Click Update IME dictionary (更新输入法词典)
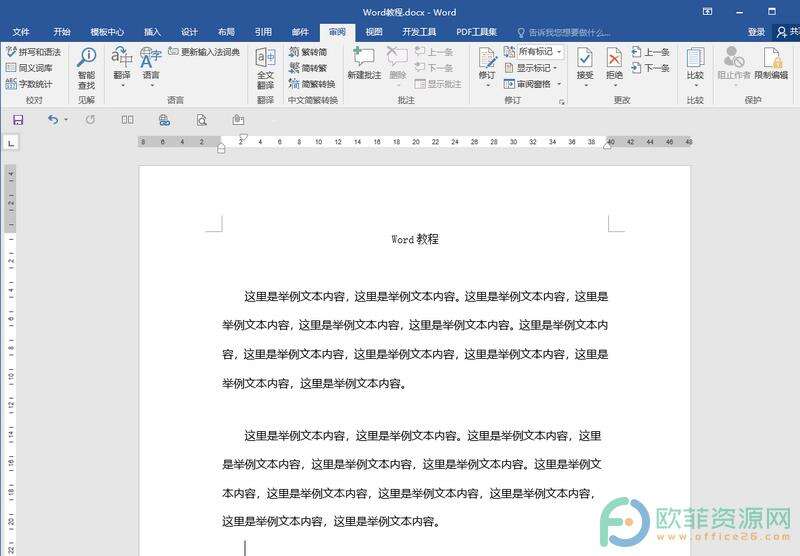800x556 pixels. tap(204, 52)
